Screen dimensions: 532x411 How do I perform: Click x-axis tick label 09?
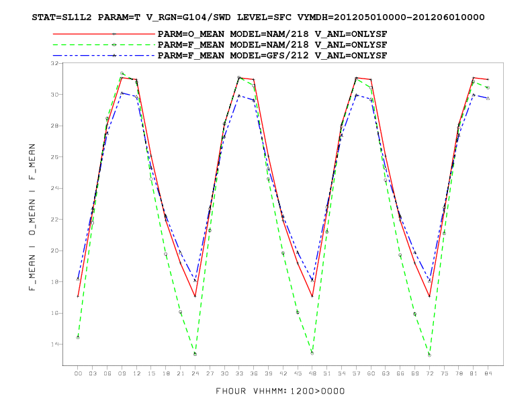click(122, 373)
